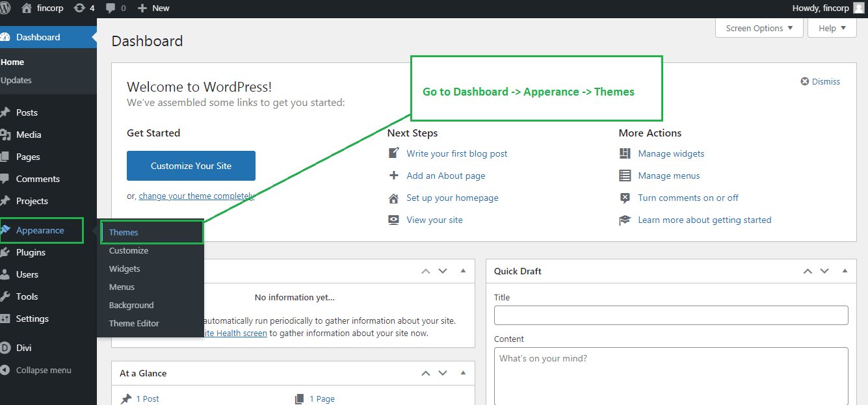The image size is (868, 405).
Task: Click the 1 Page link in At a Glance
Action: coord(322,398)
